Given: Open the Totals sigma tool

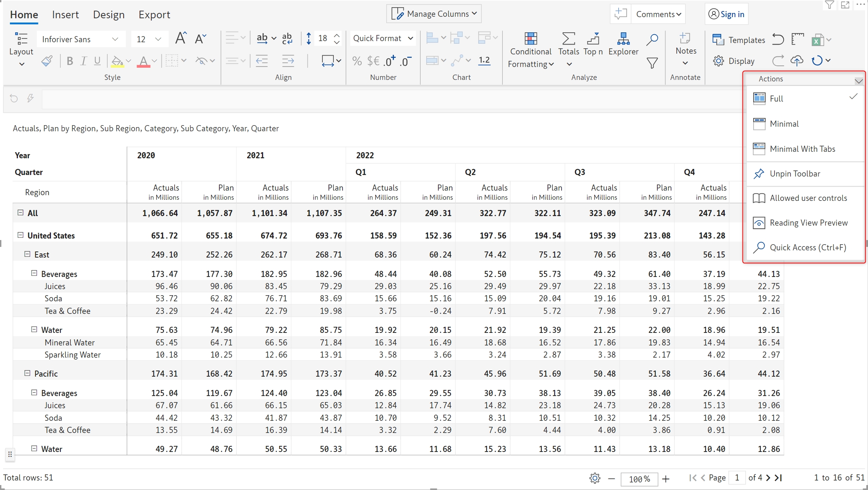Looking at the screenshot, I should click(568, 39).
